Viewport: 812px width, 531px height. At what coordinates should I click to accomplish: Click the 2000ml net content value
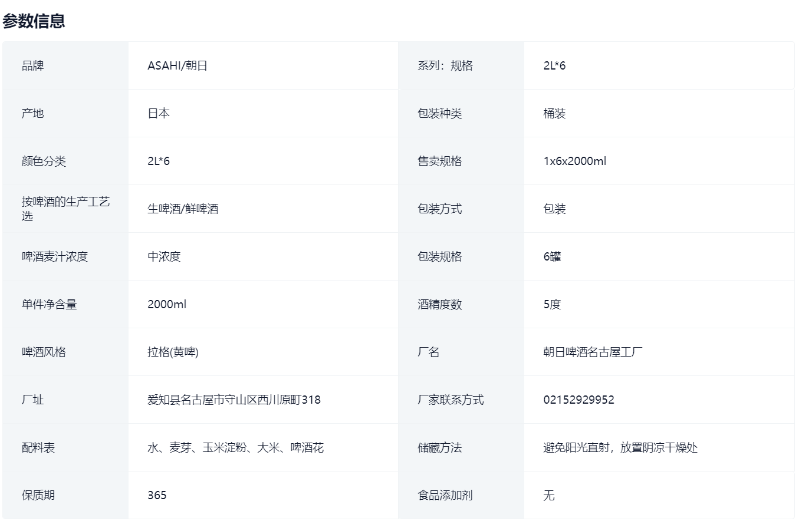click(x=166, y=304)
